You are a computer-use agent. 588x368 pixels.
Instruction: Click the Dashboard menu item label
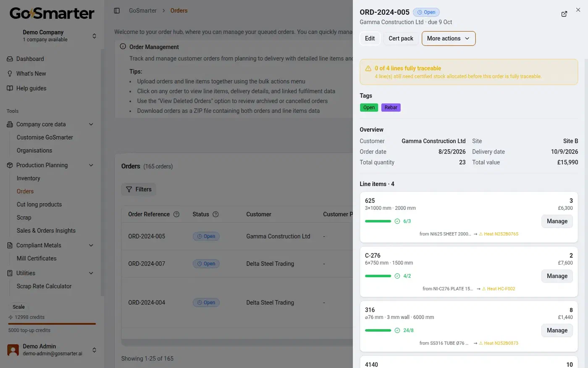tap(30, 59)
